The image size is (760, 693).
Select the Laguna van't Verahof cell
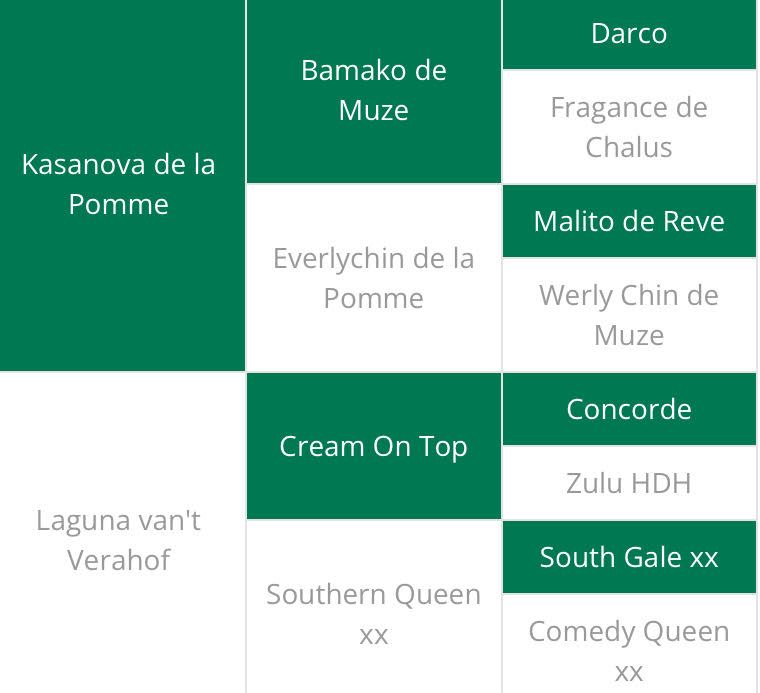(119, 540)
